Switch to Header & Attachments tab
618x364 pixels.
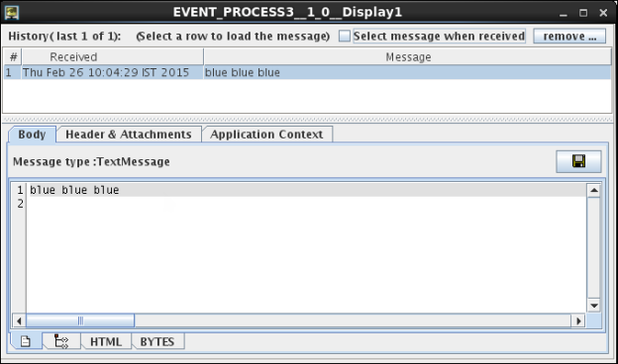click(x=129, y=135)
